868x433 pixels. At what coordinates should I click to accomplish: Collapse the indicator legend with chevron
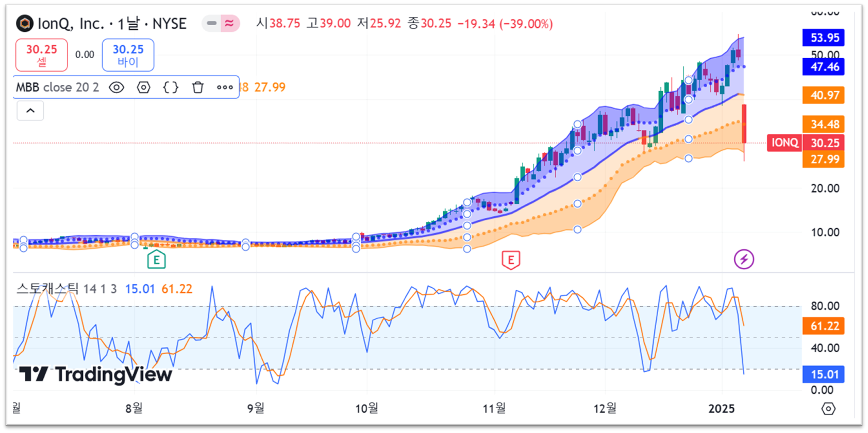point(30,111)
